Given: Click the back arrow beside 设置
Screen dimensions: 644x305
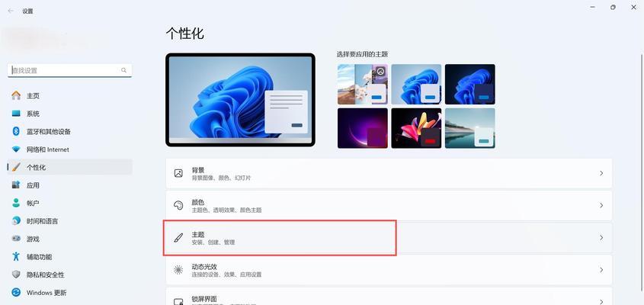Looking at the screenshot, I should click(x=11, y=11).
